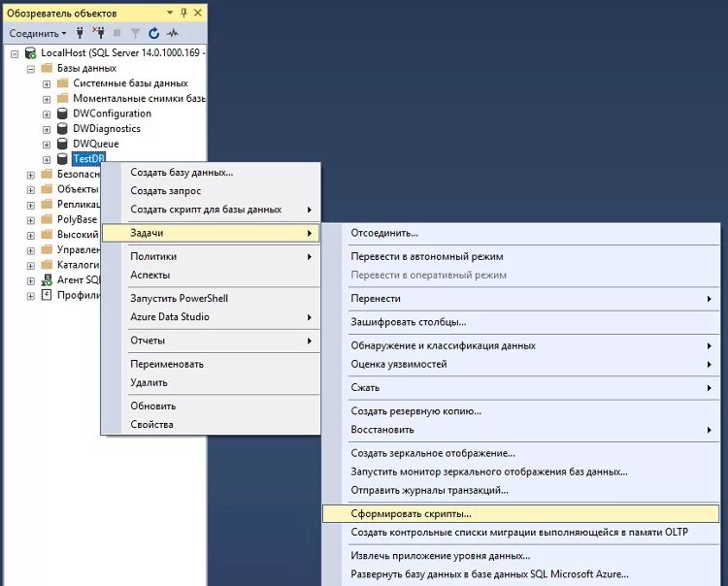Click the SQL Agent icon in tree
The width and height of the screenshot is (728, 586).
point(47,279)
